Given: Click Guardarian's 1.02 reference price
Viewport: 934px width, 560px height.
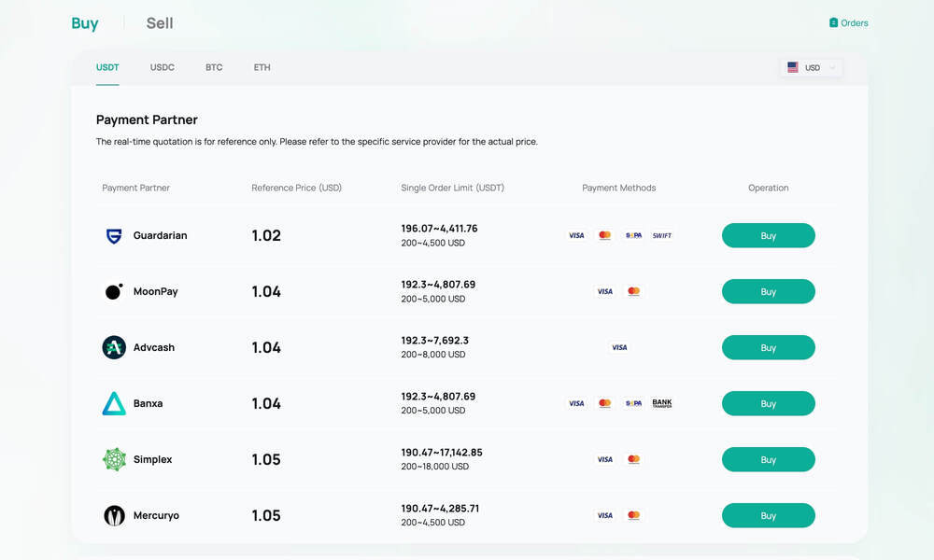Looking at the screenshot, I should (266, 235).
